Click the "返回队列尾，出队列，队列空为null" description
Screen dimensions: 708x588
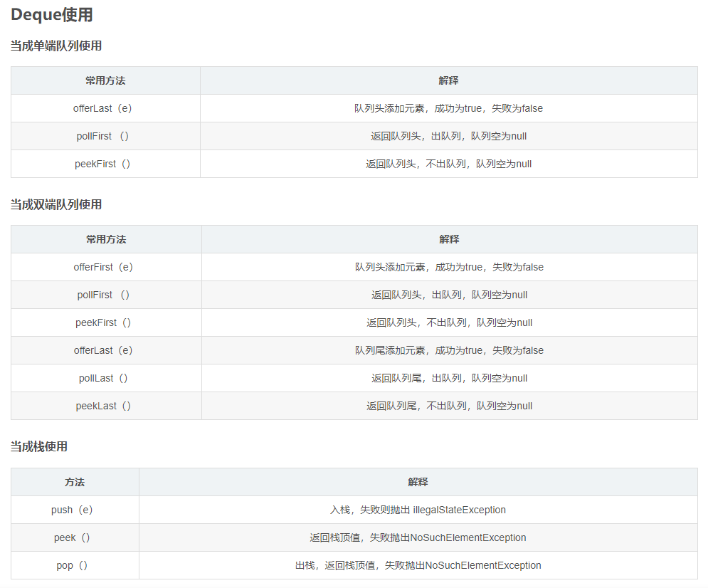pyautogui.click(x=449, y=378)
